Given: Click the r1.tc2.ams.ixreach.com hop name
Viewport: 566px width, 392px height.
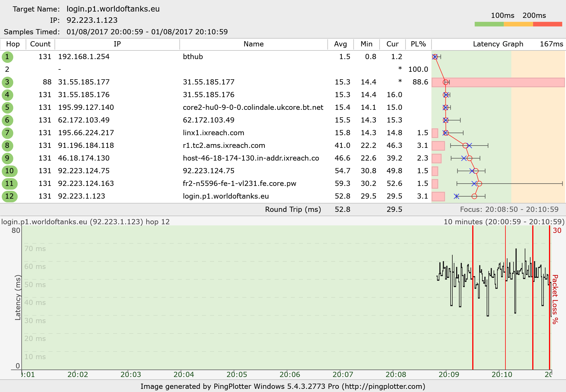Looking at the screenshot, I should coord(224,146).
